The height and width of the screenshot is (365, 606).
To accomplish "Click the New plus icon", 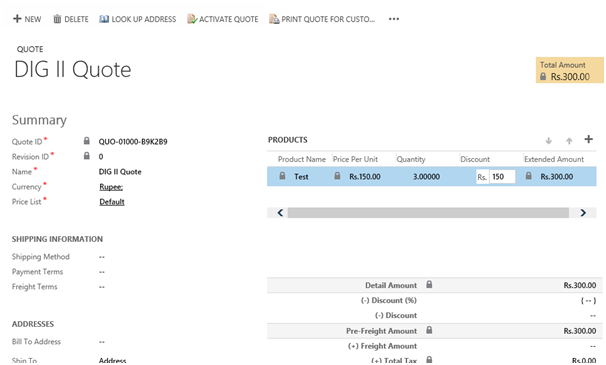I will pyautogui.click(x=17, y=19).
